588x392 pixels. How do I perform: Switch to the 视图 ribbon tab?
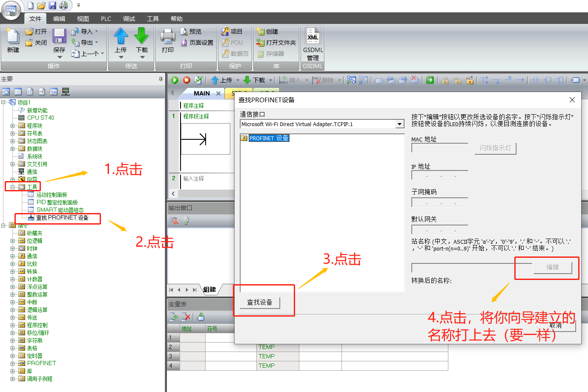tap(83, 19)
